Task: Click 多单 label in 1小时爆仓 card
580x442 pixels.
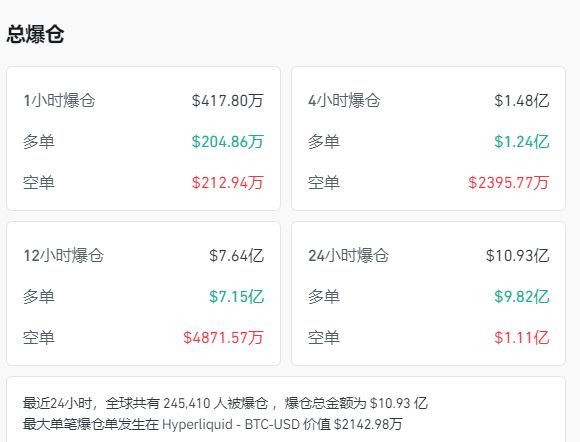Action: (39, 142)
